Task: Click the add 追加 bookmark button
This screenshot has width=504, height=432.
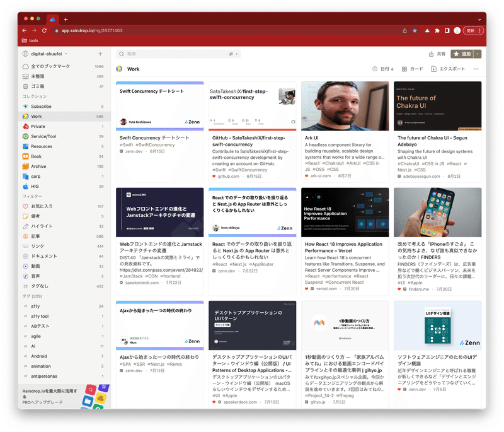Action: 462,54
